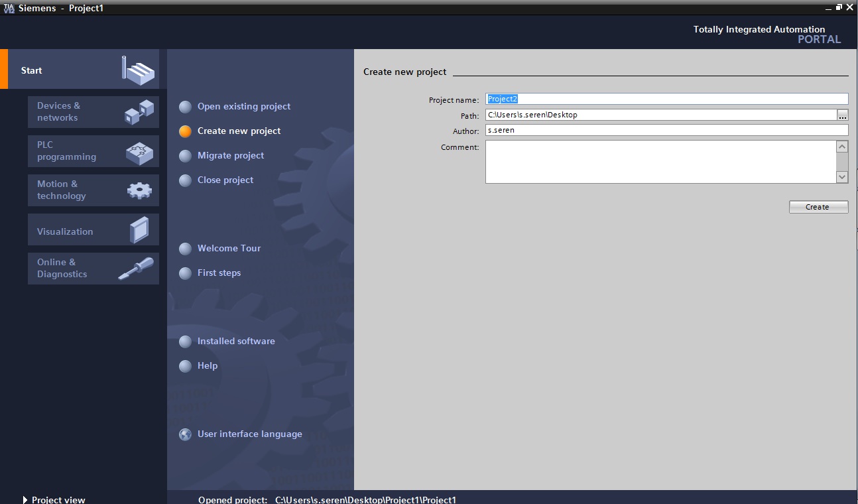Click the Project name input field
The image size is (858, 504).
click(666, 99)
